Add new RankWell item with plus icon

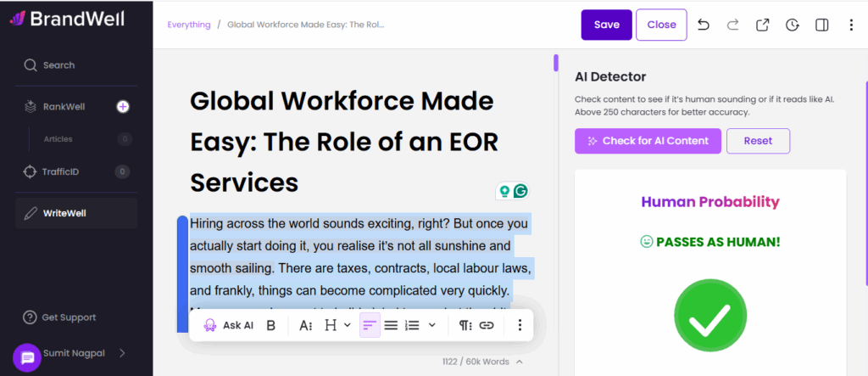click(123, 106)
